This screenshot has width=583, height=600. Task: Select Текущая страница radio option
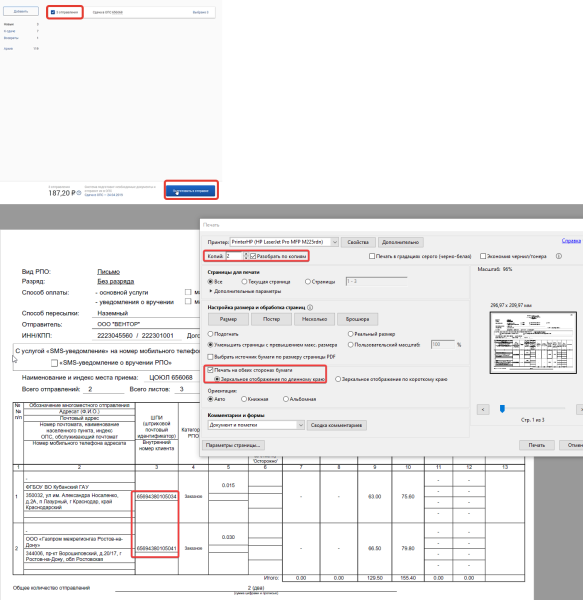244,281
